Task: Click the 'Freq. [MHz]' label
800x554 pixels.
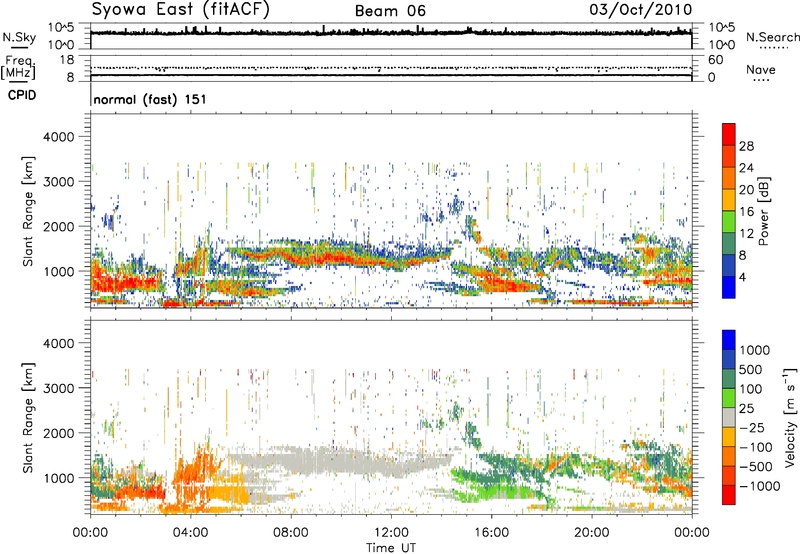Action: [18, 67]
